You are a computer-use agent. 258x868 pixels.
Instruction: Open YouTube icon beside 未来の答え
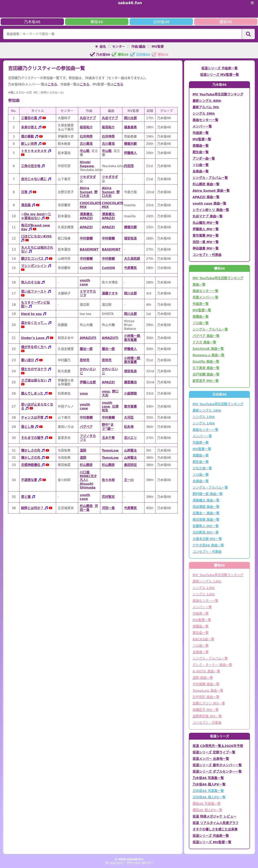pos(44,127)
